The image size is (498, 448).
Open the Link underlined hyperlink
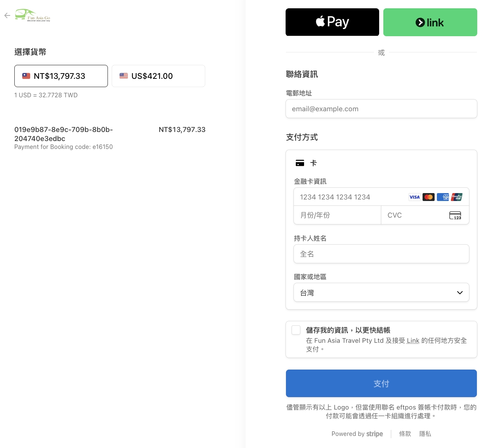tap(413, 341)
